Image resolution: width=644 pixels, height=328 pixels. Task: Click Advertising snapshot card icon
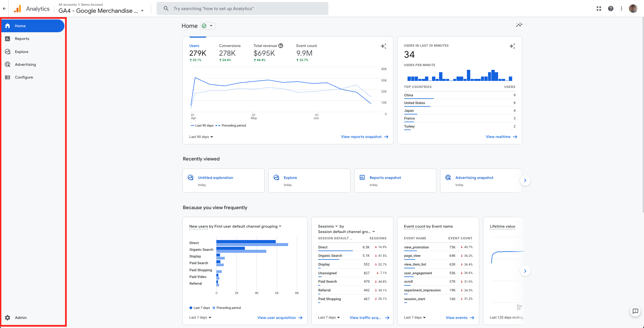[x=448, y=178]
